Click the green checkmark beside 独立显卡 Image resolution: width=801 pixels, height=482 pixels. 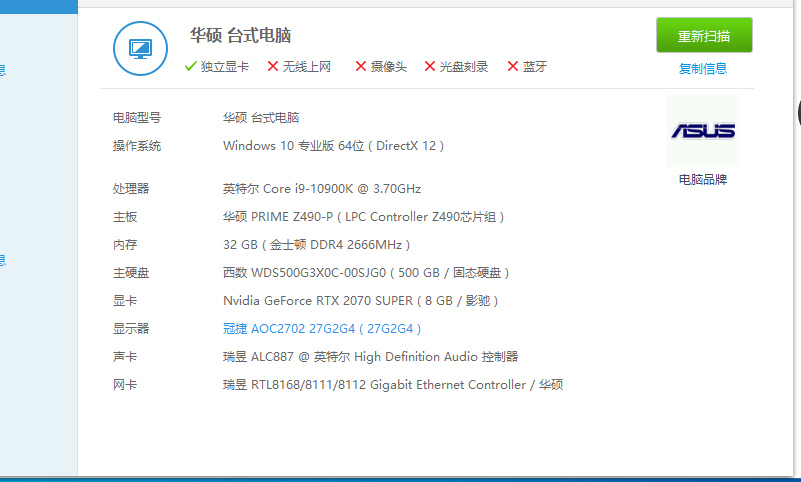[x=191, y=67]
